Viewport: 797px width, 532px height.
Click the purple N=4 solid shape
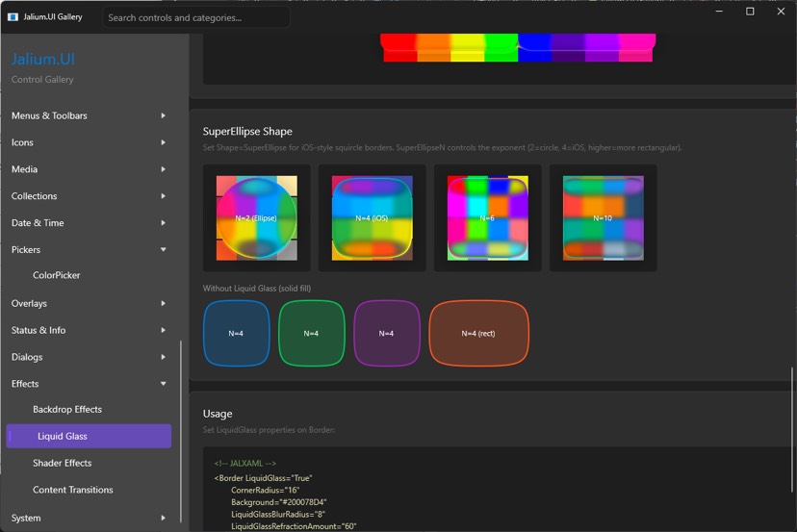pyautogui.click(x=387, y=333)
